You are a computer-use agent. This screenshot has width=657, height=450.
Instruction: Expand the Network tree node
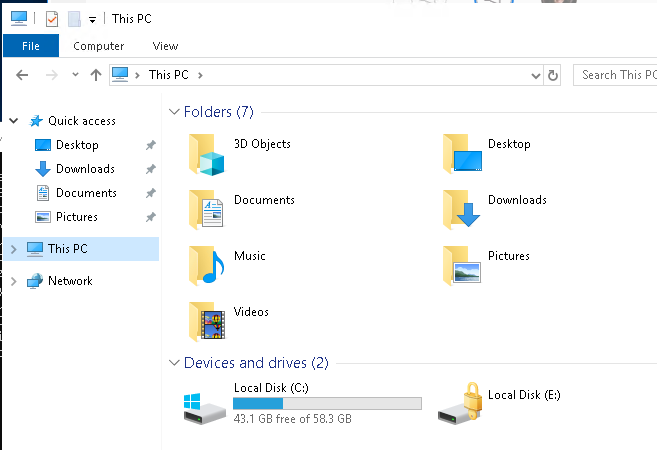click(x=13, y=281)
